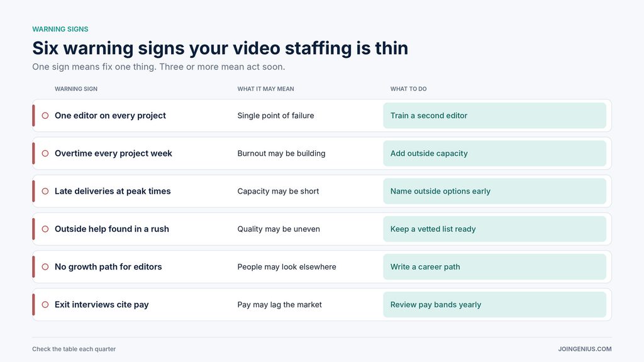Click the 'Burnout may be building' cell
Screen dimensions: 644x362
[281, 153]
